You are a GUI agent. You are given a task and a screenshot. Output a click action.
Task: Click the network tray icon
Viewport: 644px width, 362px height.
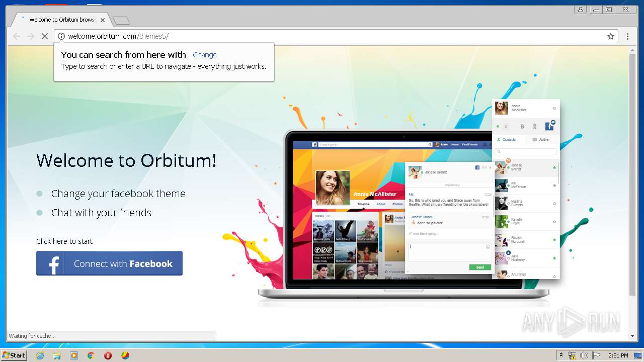(x=572, y=355)
